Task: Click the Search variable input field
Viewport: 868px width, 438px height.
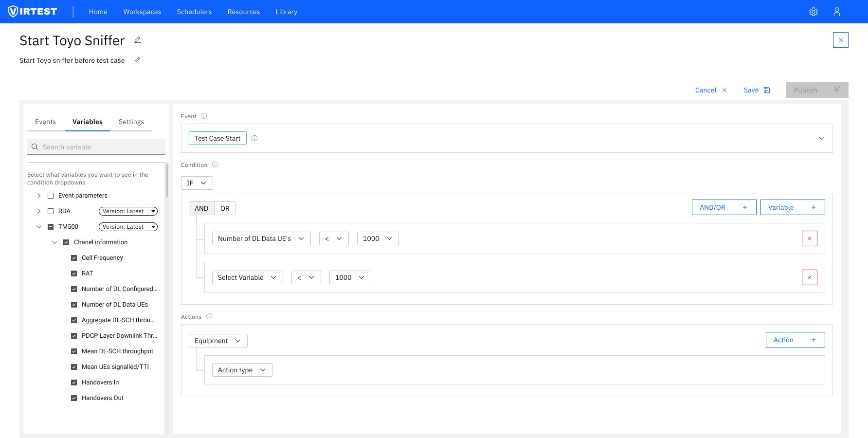Action: pyautogui.click(x=96, y=146)
